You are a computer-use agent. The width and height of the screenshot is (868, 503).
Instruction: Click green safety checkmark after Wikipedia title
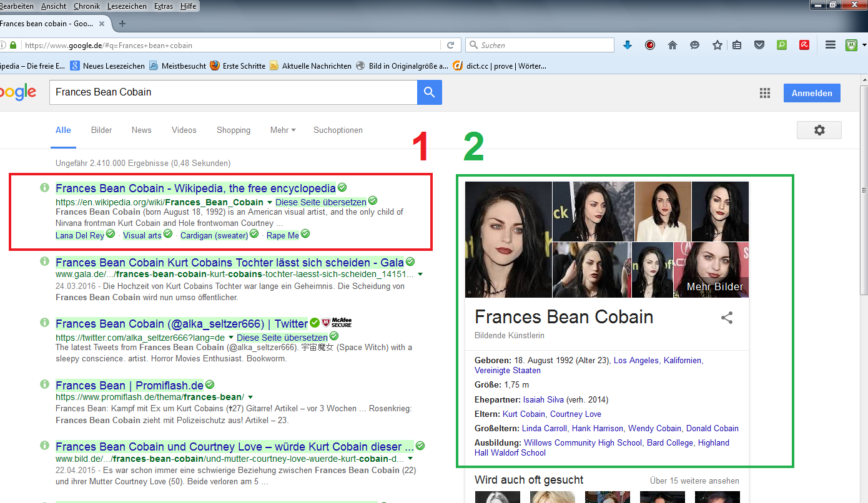(x=343, y=187)
